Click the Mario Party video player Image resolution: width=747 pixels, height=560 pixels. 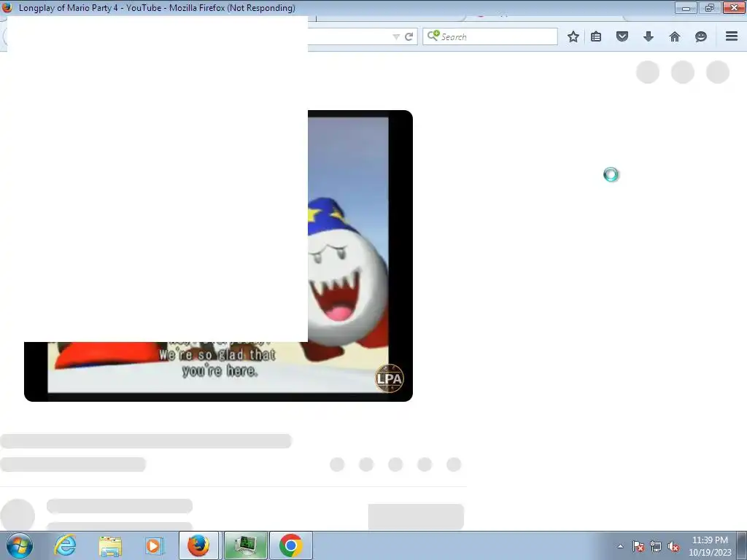[218, 256]
